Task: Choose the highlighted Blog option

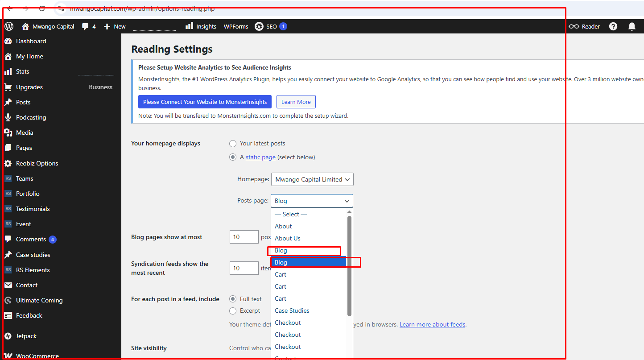Action: coord(309,262)
